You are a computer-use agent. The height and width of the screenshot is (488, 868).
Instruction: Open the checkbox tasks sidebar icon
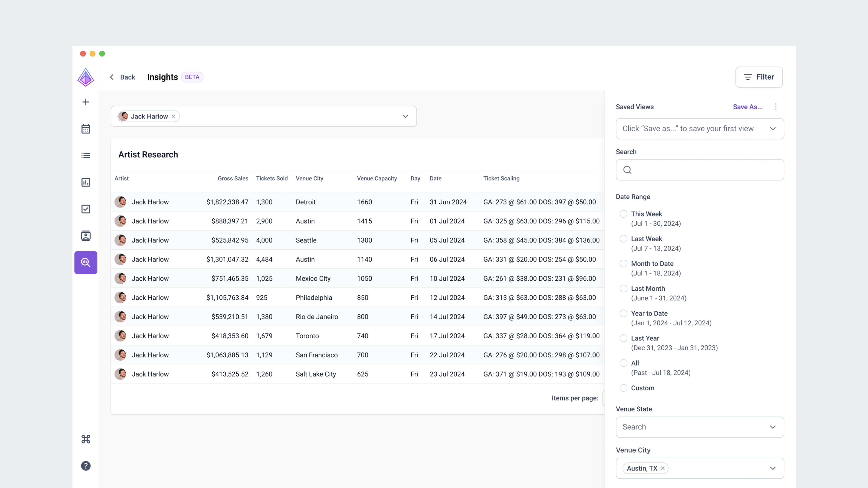coord(86,209)
